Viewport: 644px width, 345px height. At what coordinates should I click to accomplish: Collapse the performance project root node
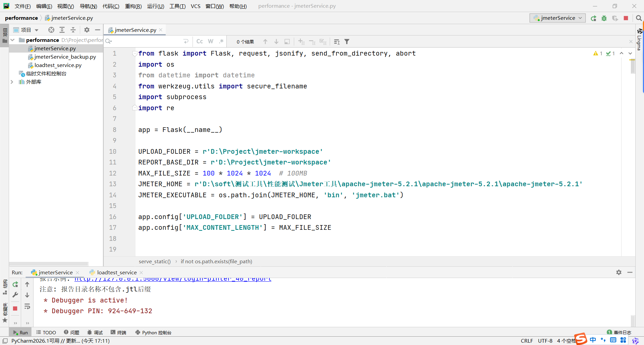point(13,40)
